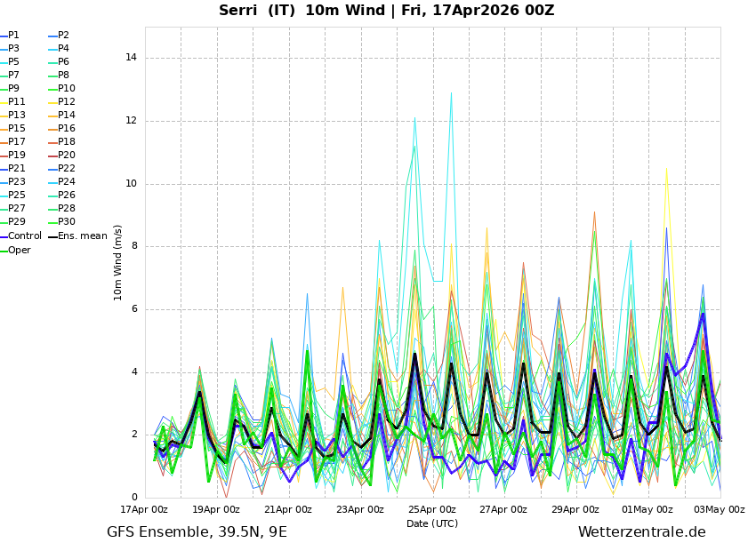This screenshot has width=756, height=551.
Task: Click the Oper legend entry
Action: pyautogui.click(x=19, y=251)
